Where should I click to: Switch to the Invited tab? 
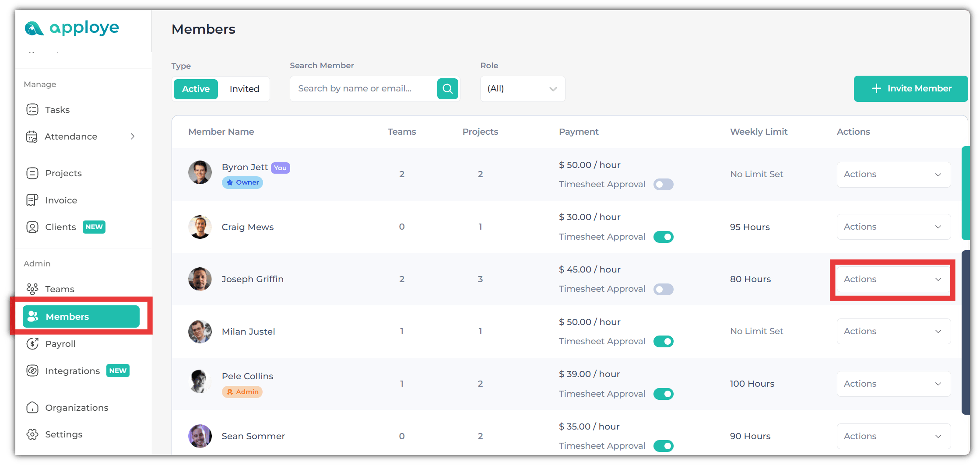tap(244, 89)
